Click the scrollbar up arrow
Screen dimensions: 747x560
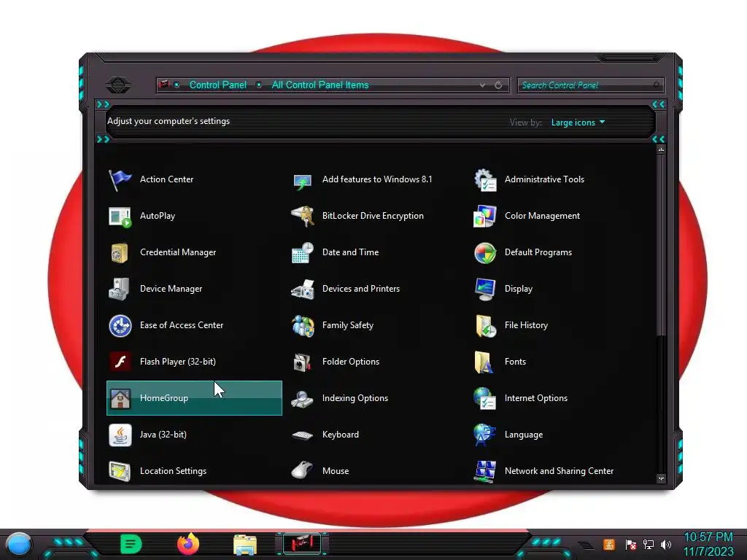(x=661, y=149)
